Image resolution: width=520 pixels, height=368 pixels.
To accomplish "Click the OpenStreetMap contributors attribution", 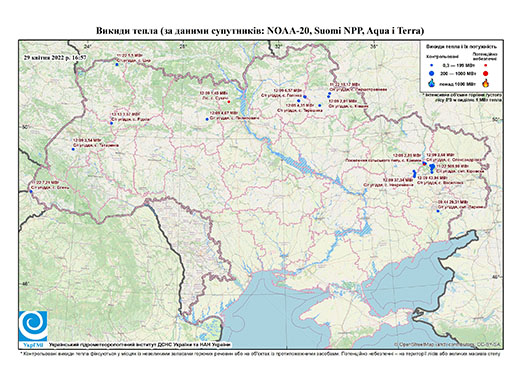I will [448, 344].
